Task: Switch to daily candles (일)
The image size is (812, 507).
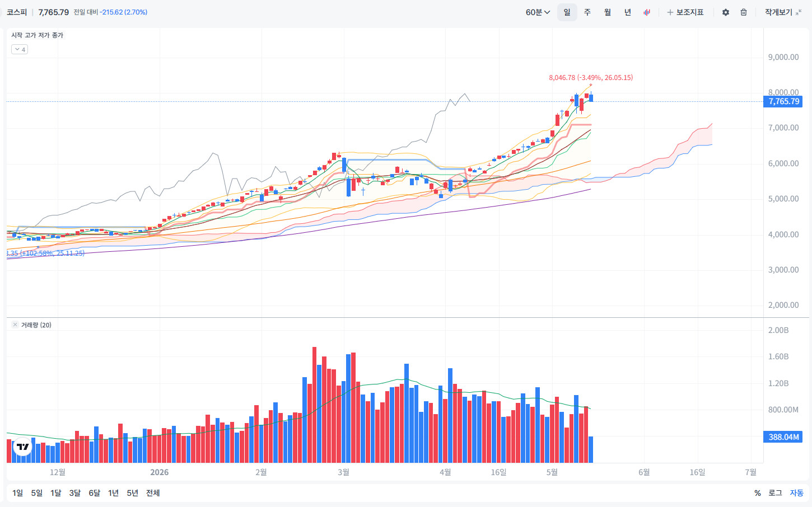Action: pyautogui.click(x=567, y=12)
